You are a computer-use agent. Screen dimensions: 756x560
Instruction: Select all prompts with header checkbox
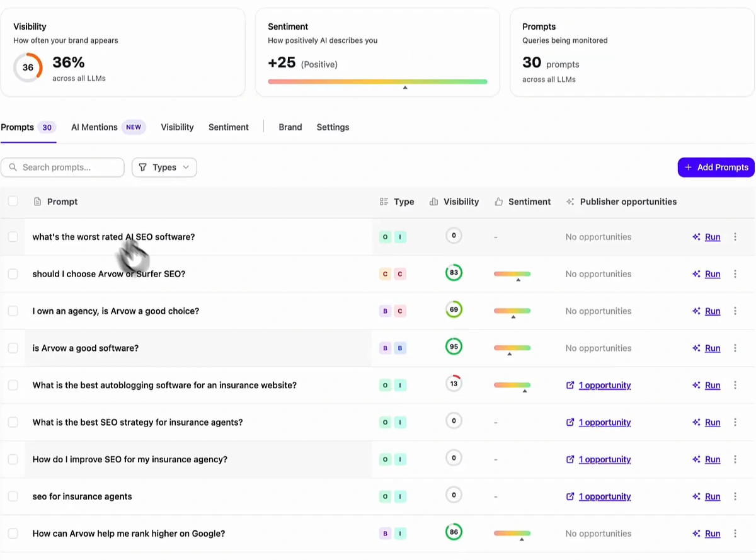click(13, 202)
